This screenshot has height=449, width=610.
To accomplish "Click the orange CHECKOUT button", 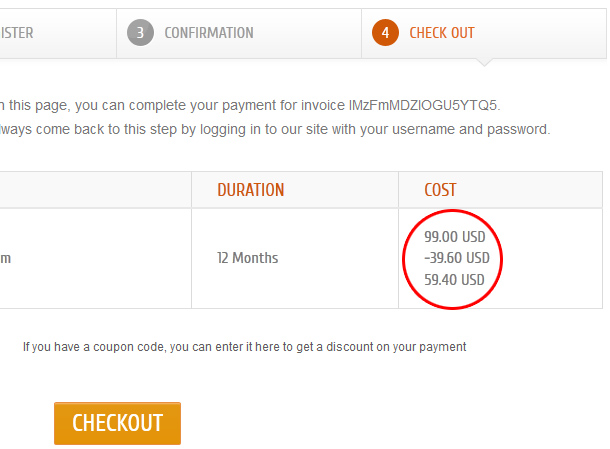I will [117, 423].
